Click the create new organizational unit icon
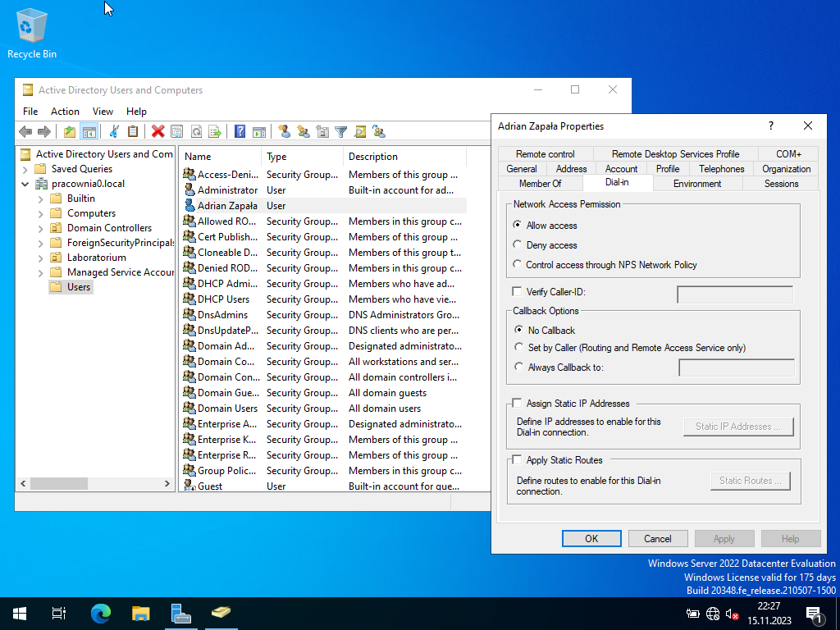The height and width of the screenshot is (630, 840). pos(322,131)
